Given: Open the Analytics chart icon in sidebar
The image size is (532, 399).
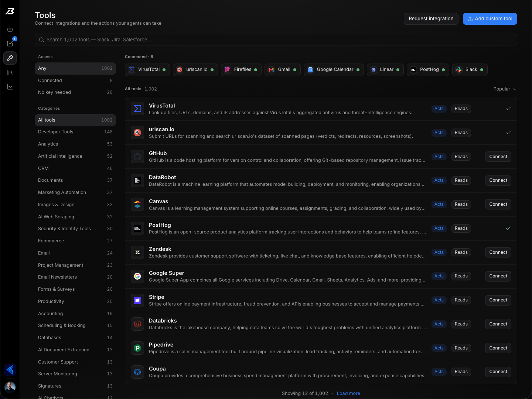Looking at the screenshot, I should click(x=10, y=87).
